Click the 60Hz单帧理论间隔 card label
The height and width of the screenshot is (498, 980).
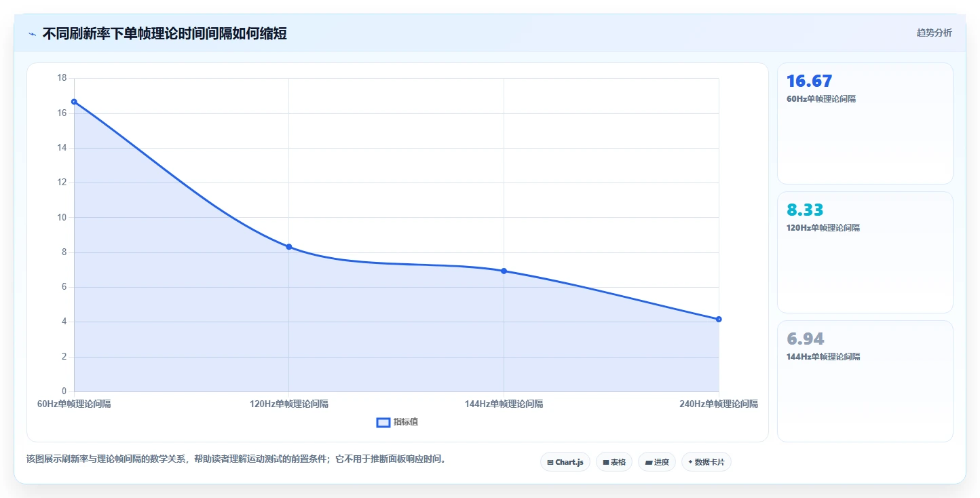(821, 99)
